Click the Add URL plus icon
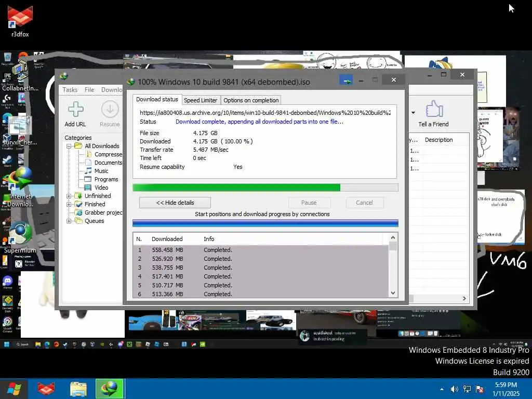 tap(75, 109)
